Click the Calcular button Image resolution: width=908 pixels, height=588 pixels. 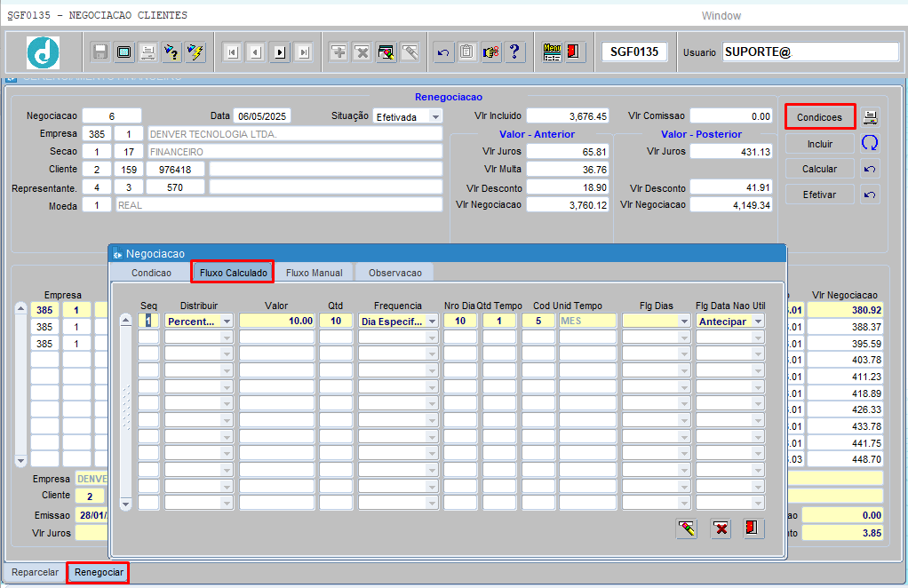pyautogui.click(x=819, y=169)
